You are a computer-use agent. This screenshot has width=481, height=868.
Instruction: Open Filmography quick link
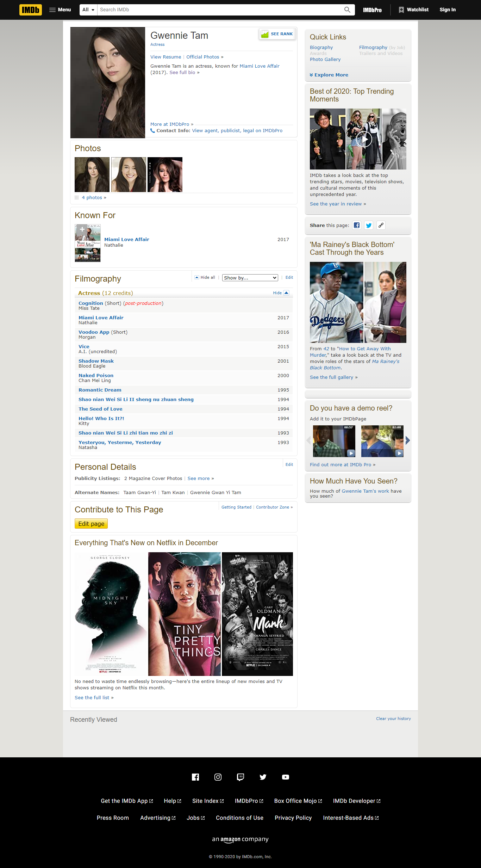(x=373, y=47)
